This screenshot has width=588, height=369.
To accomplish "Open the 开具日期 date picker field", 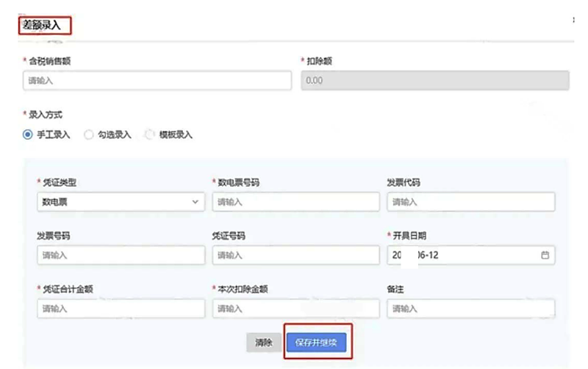I will [463, 255].
